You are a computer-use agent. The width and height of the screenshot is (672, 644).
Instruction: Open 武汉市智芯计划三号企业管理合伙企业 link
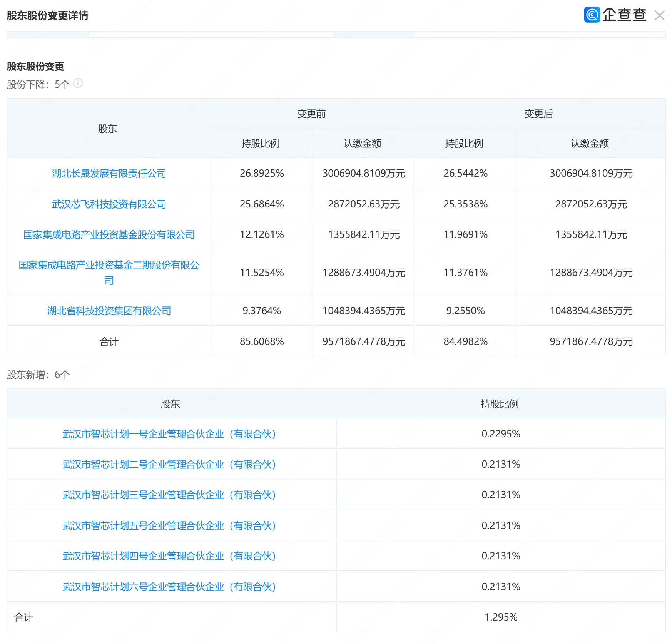click(x=169, y=495)
